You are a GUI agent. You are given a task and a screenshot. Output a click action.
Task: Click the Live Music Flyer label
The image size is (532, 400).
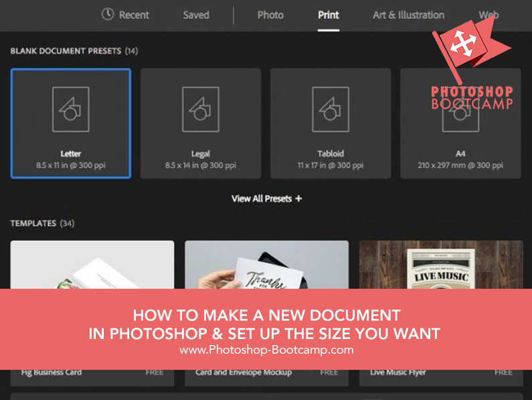[397, 372]
